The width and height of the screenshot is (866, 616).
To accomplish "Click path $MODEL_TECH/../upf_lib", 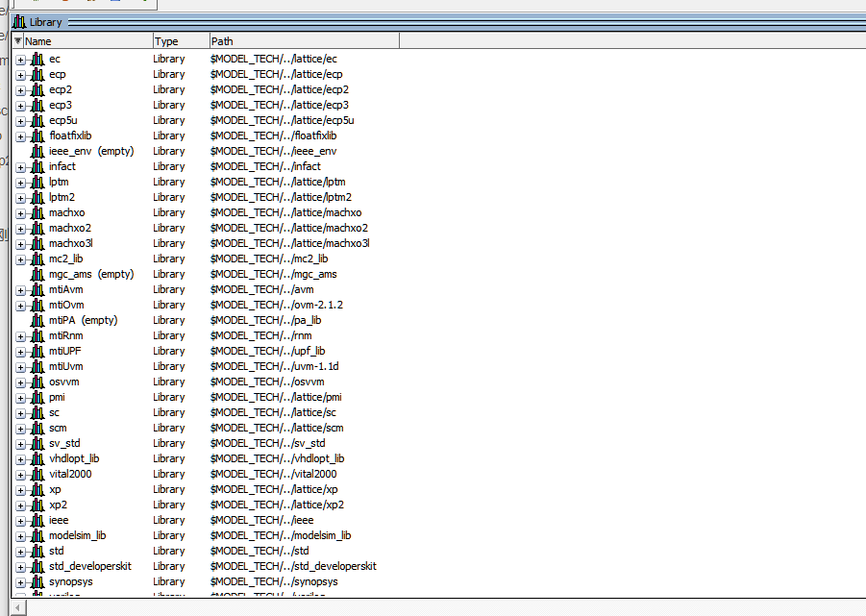I will point(268,351).
